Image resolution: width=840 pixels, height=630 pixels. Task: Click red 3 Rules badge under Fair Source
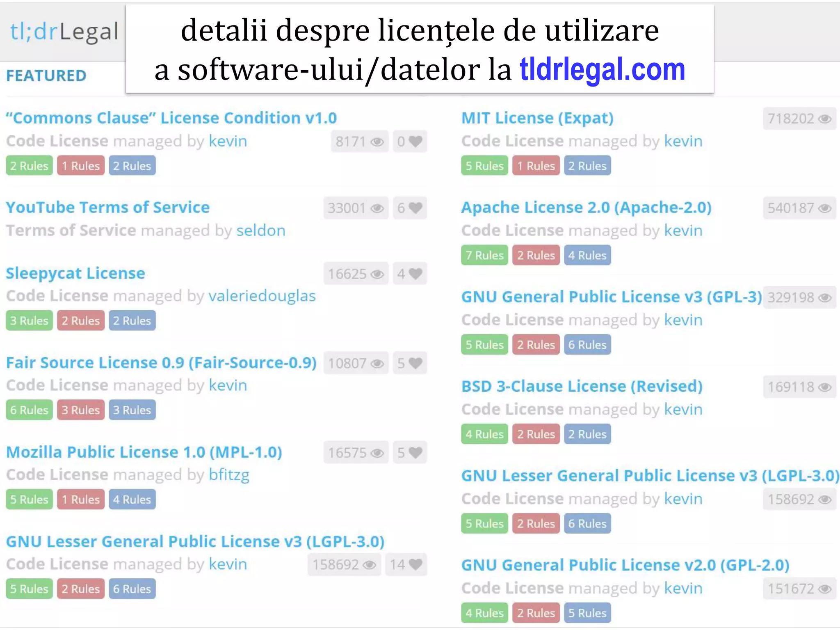tap(81, 410)
